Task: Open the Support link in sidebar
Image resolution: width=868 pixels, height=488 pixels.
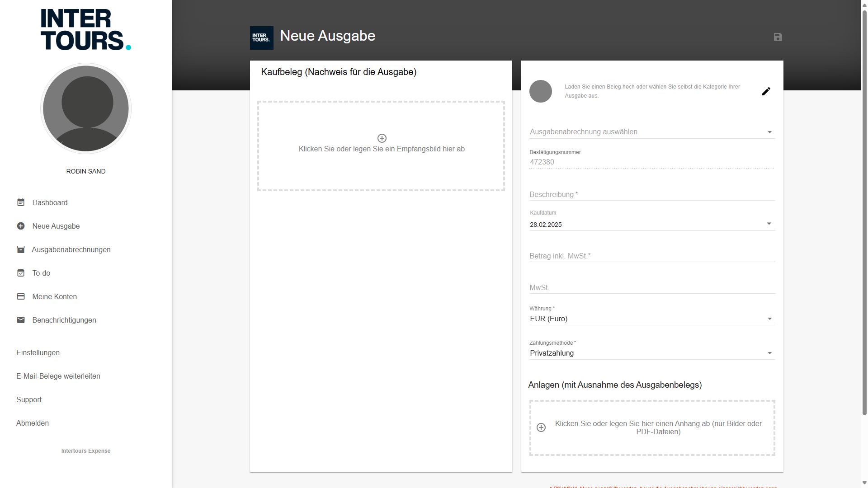Action: 29,399
